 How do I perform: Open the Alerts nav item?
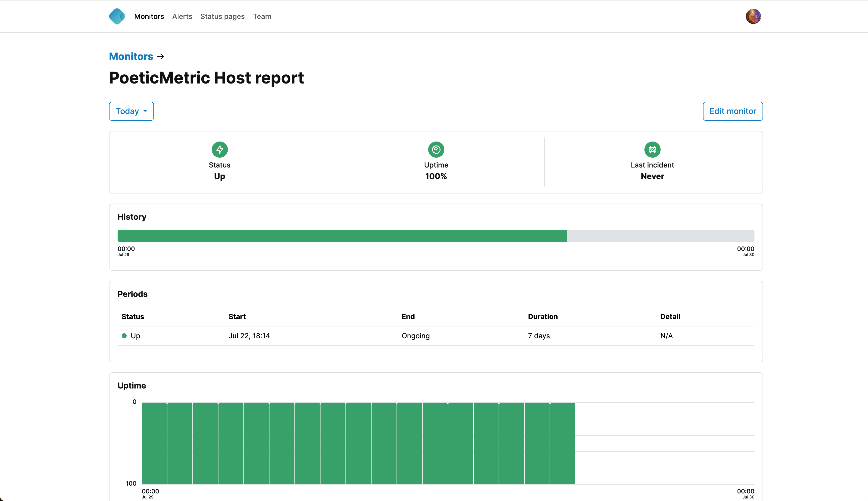click(182, 16)
